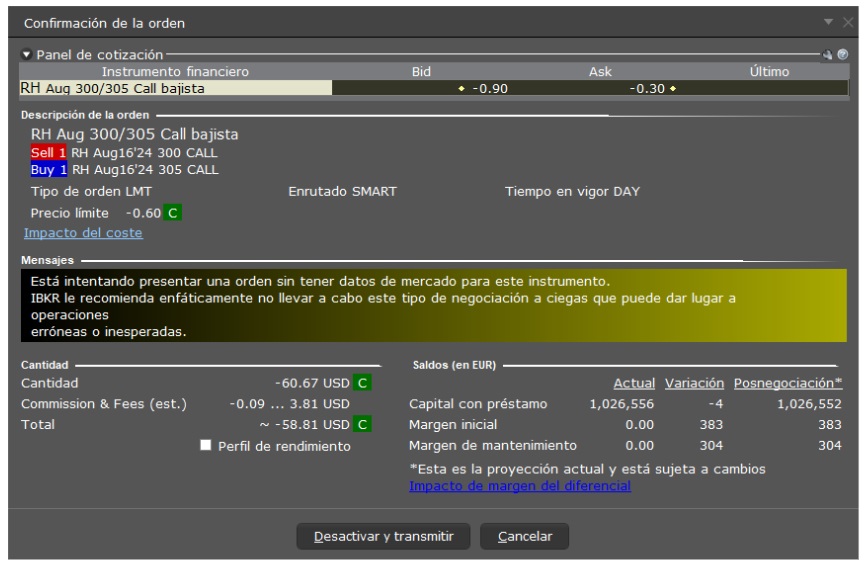
Task: Click the green C icon beside Cantidad -60.67 USD
Action: pyautogui.click(x=362, y=383)
